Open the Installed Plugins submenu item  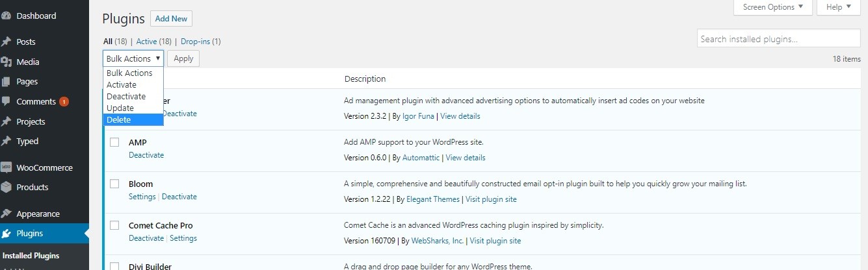[x=31, y=256]
